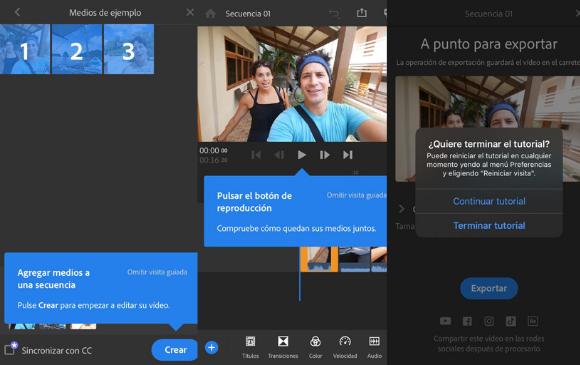Choose Terminar tutorial in the dialog
This screenshot has height=365, width=580.
(489, 226)
